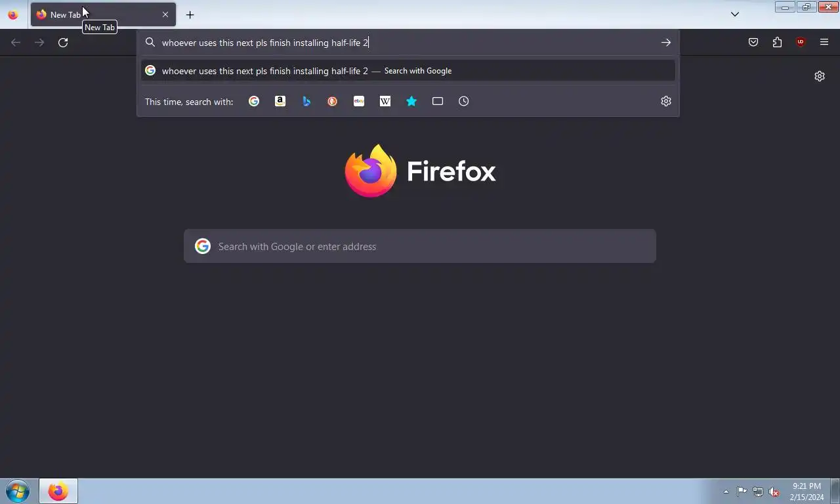
Task: Open the Extensions puzzle icon
Action: pos(777,43)
